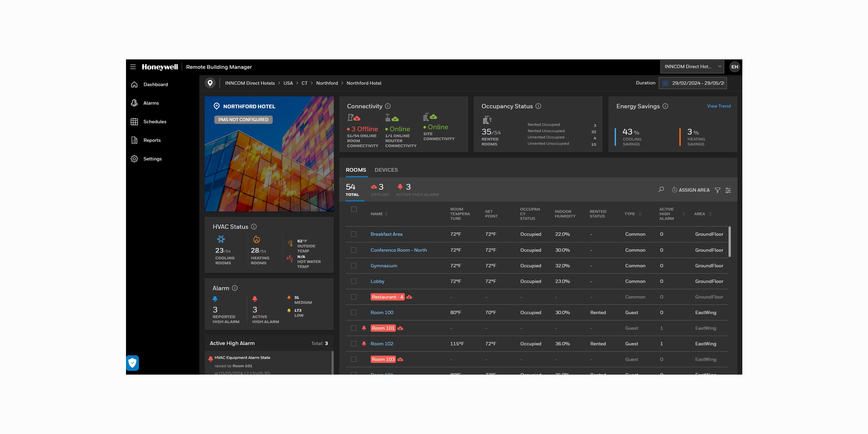Click the Dashboard home icon

click(x=134, y=84)
